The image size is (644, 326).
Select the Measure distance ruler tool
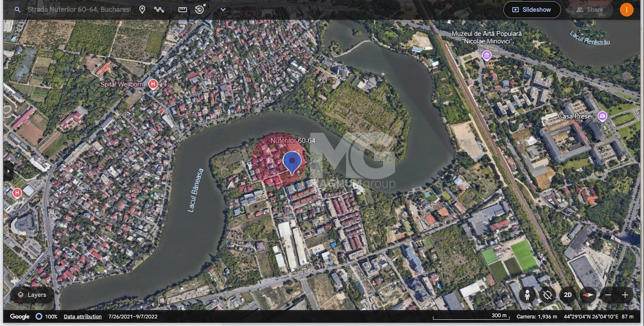pyautogui.click(x=182, y=10)
